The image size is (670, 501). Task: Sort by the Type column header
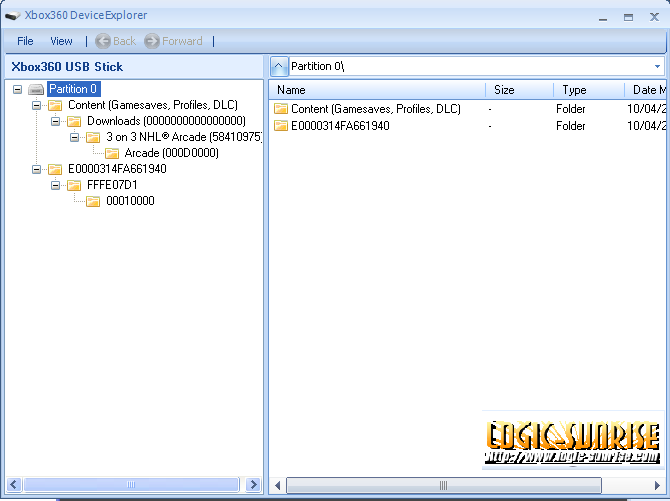pos(589,90)
